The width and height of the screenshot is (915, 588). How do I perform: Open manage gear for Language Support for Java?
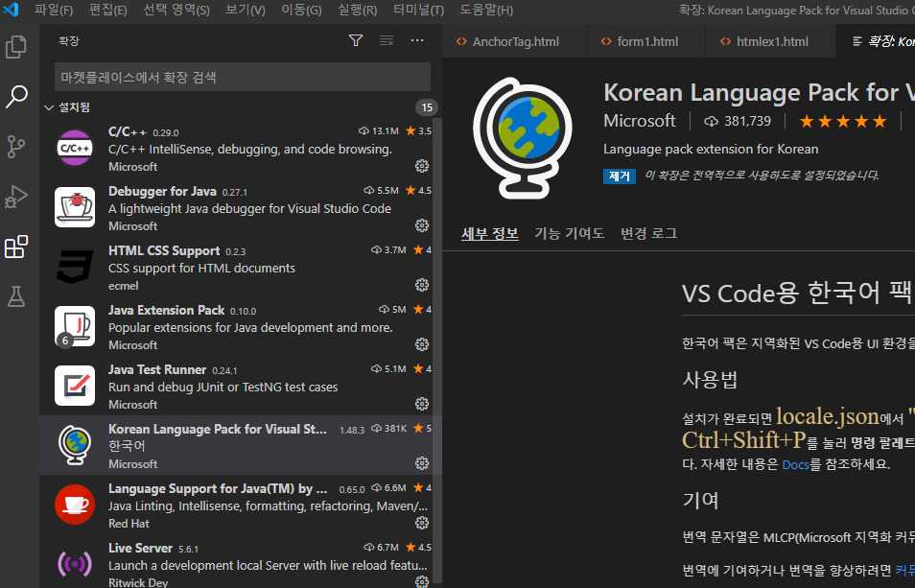pos(422,523)
